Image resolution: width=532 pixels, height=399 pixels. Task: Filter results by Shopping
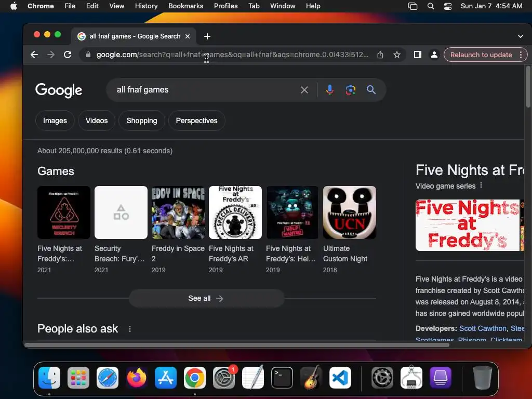pyautogui.click(x=142, y=121)
